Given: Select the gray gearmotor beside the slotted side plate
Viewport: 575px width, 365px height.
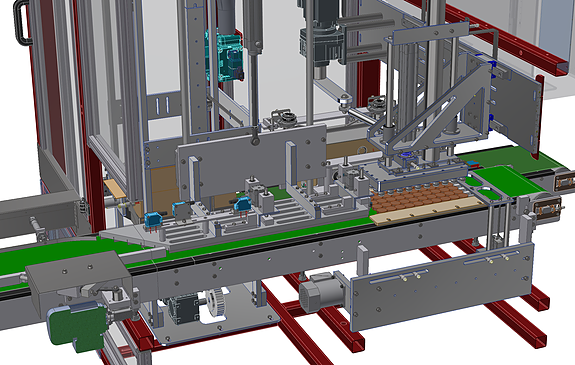Looking at the screenshot, I should click(x=322, y=293).
